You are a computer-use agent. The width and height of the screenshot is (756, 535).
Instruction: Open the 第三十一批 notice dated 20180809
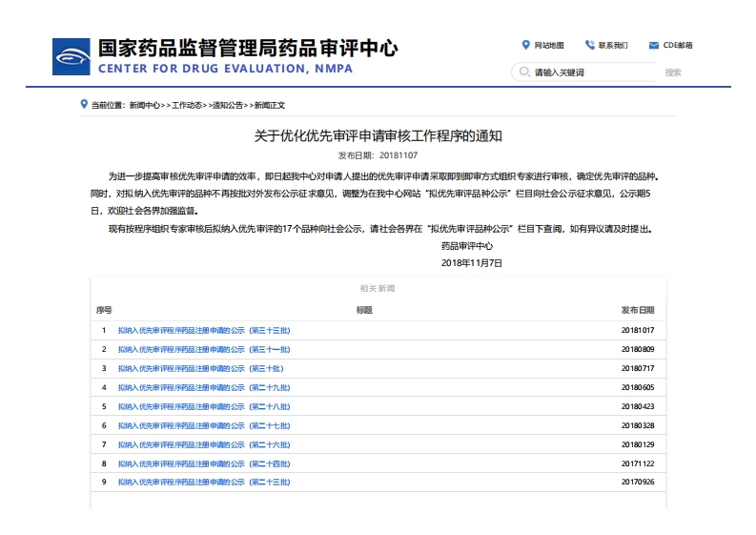tap(204, 349)
